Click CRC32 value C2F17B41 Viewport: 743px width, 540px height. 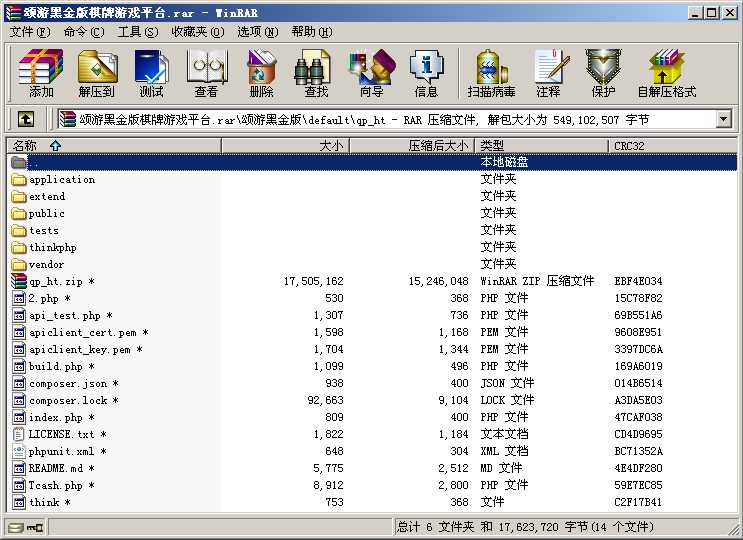[638, 503]
